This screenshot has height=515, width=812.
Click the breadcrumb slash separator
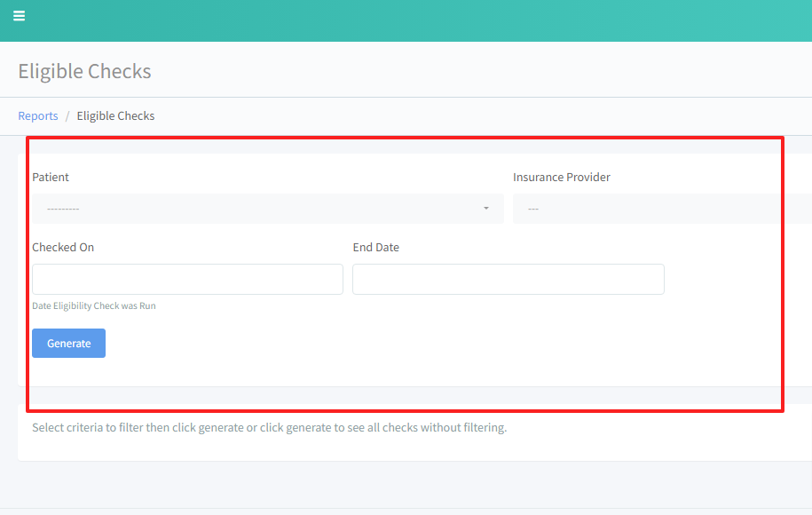(x=67, y=116)
